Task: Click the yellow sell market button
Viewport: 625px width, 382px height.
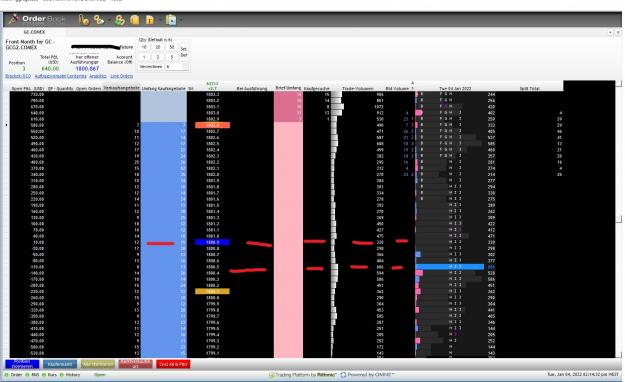Action: tap(98, 364)
